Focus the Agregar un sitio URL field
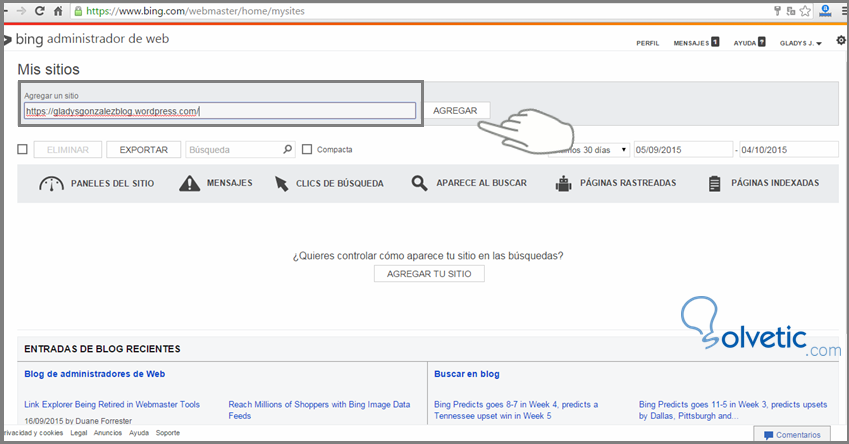849x444 pixels. pos(219,111)
